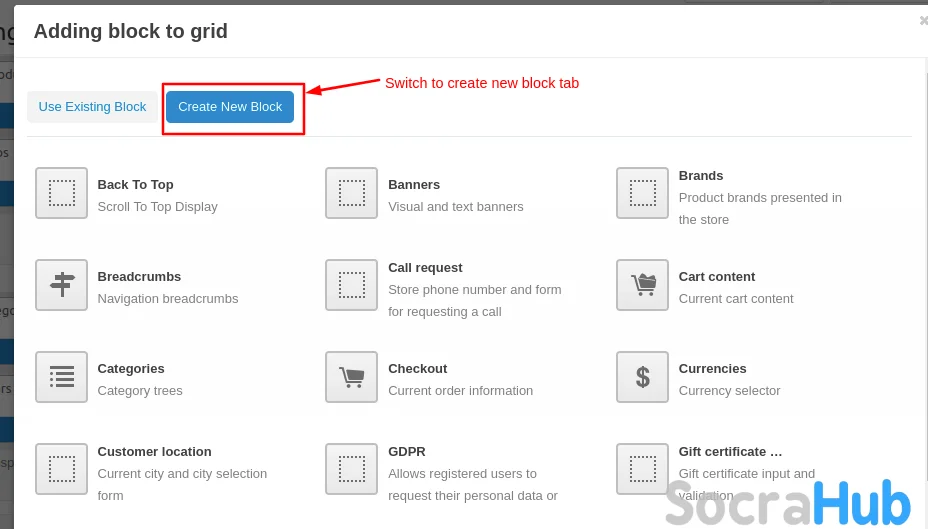This screenshot has width=928, height=529.
Task: Click the Categories block title
Action: 131,369
